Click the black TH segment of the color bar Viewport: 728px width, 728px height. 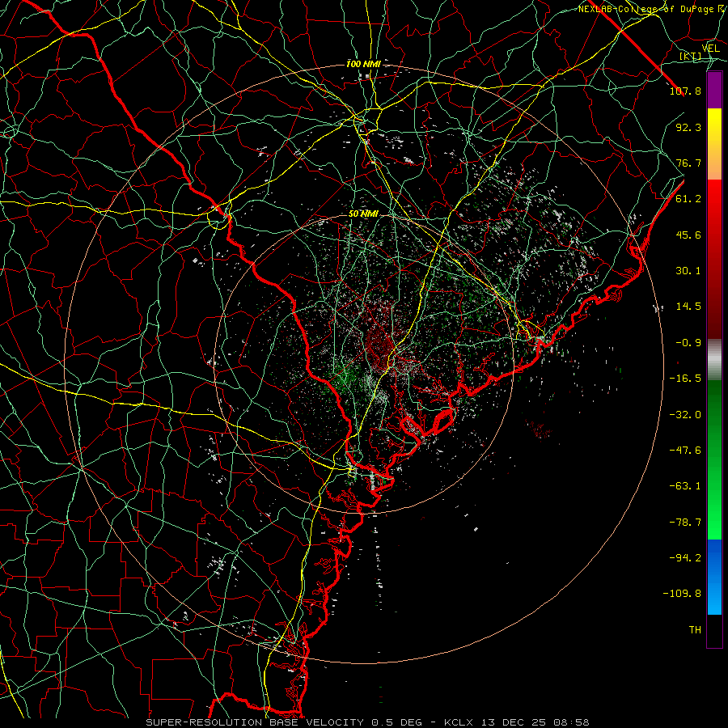tap(714, 631)
